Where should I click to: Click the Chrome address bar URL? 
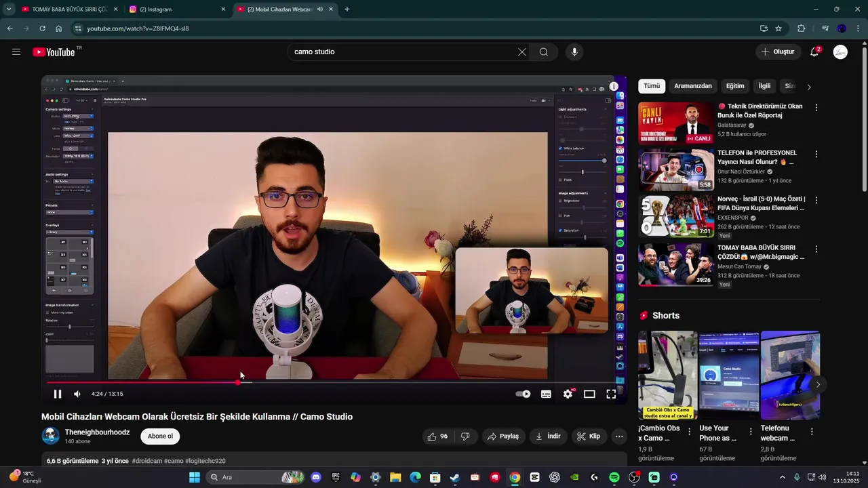tap(138, 28)
